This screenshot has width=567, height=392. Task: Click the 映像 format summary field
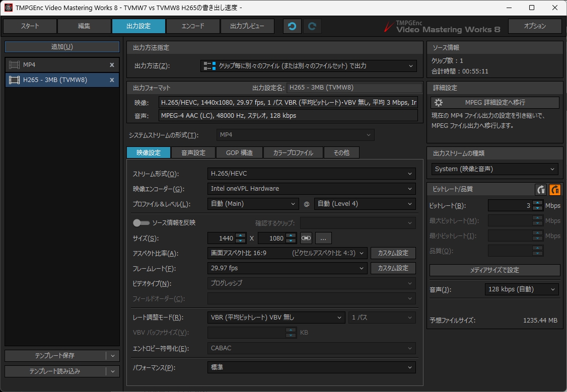tap(288, 103)
